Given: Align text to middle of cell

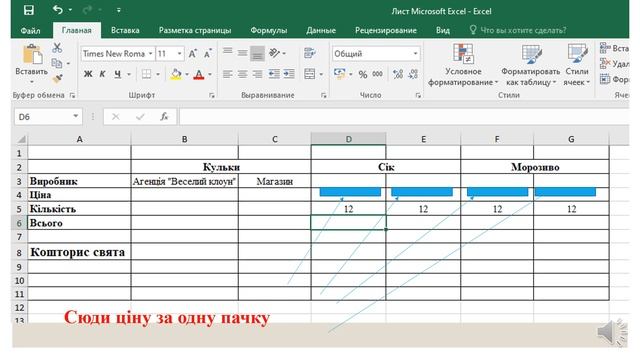Looking at the screenshot, I should click(x=242, y=53).
